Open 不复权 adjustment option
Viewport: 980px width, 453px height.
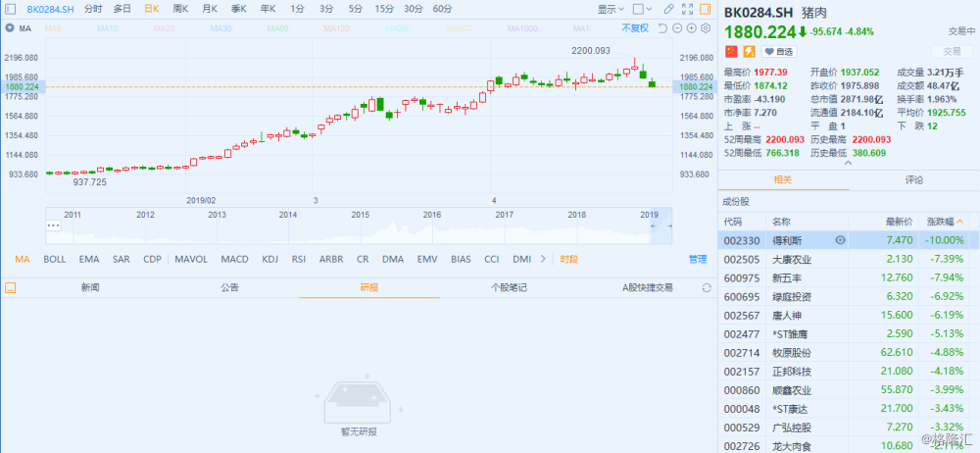[x=635, y=28]
